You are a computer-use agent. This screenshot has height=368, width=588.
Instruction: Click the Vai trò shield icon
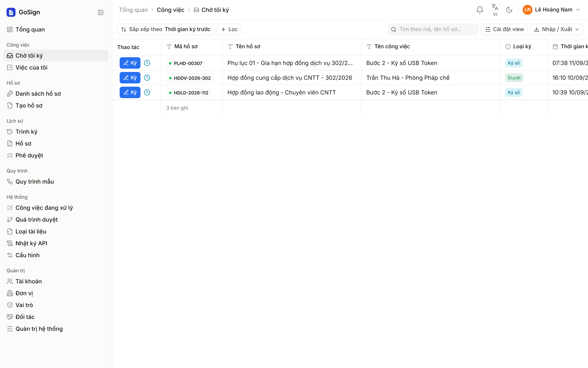[10, 305]
